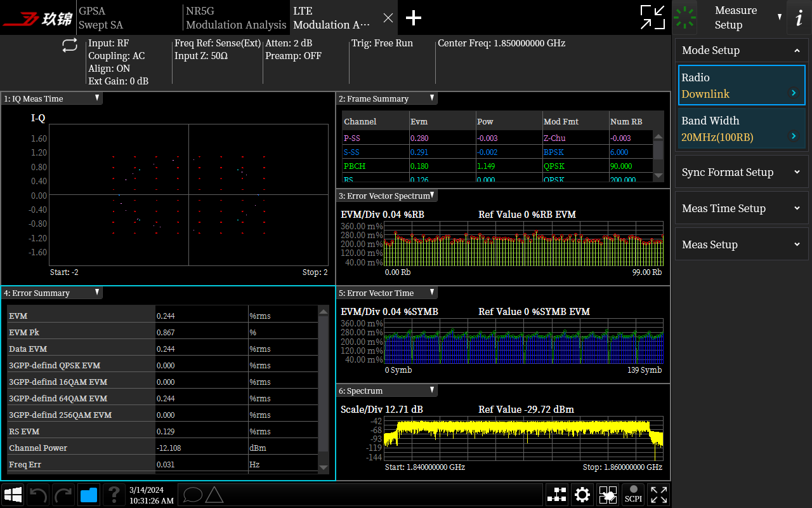Open the Radio Downlink selector

[x=742, y=85]
